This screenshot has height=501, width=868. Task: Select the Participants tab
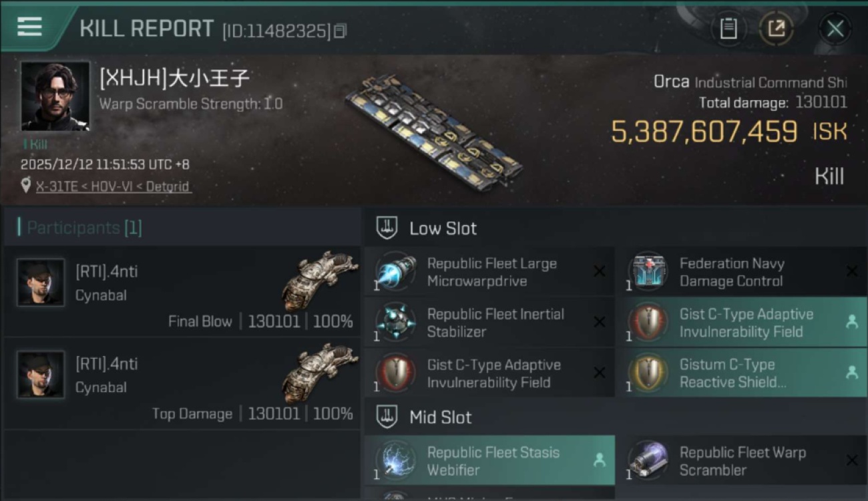coord(83,228)
